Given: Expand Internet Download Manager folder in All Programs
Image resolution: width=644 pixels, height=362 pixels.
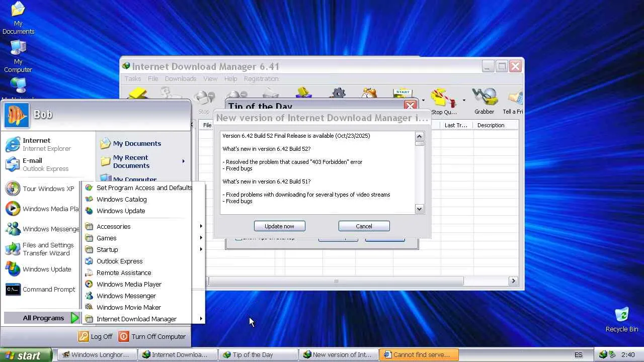Looking at the screenshot, I should tap(144, 319).
